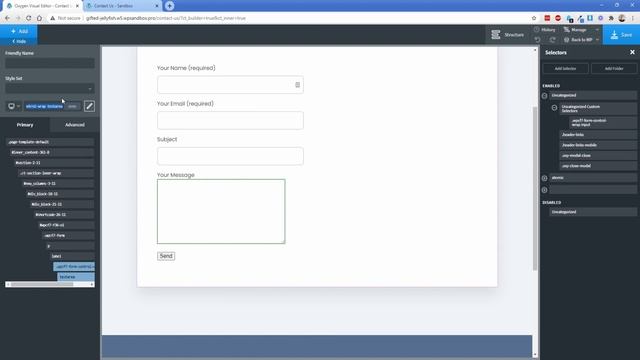Select the textarea node in hierarchy
This screenshot has height=360, width=640.
click(x=76, y=277)
